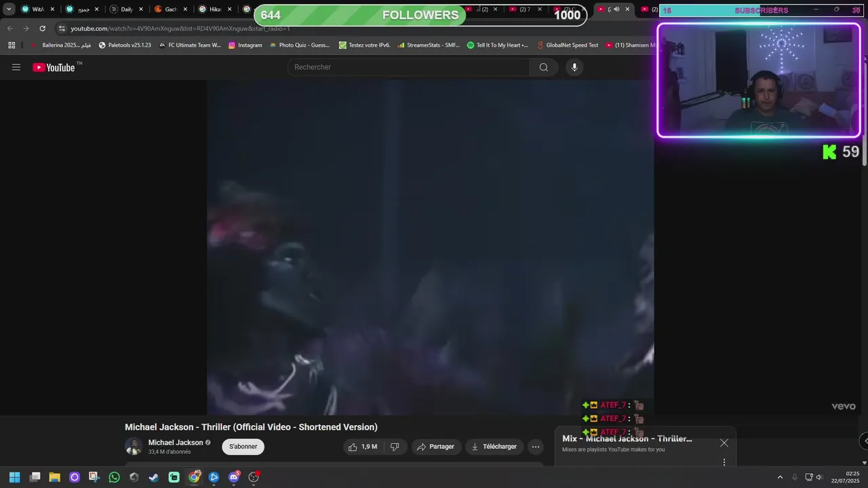This screenshot has height=488, width=868.
Task: Open the FC Ultimate Team W... bookmark
Action: coord(190,45)
